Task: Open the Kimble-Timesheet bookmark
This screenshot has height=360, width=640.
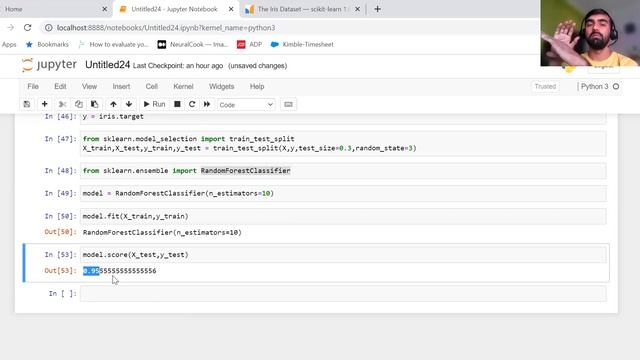Action: pyautogui.click(x=302, y=44)
